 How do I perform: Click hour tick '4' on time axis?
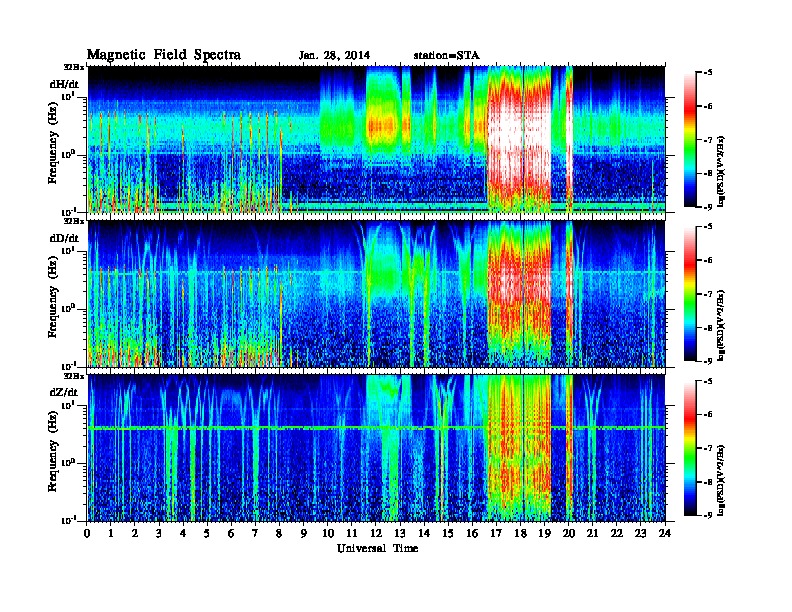[183, 534]
